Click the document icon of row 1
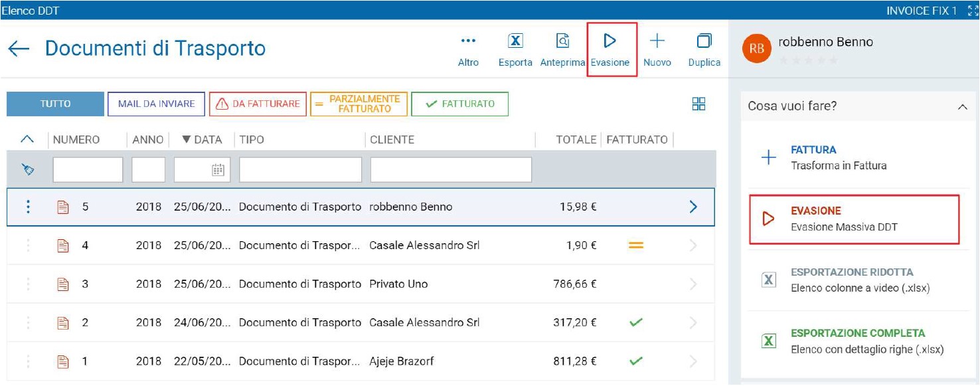This screenshot has height=386, width=980. click(64, 362)
